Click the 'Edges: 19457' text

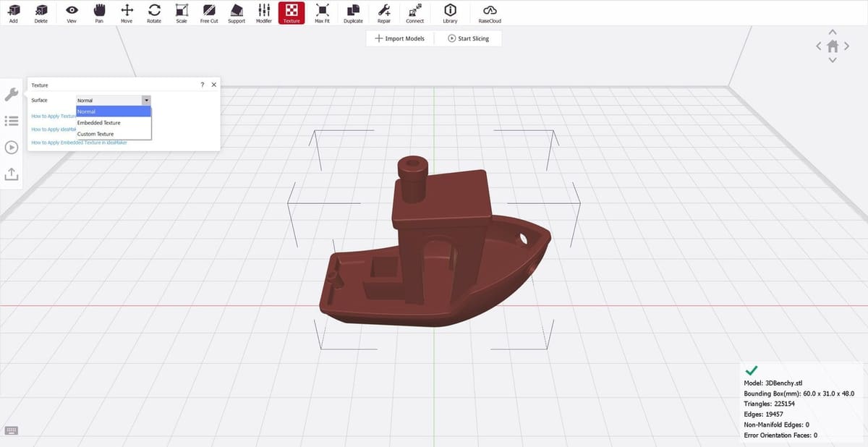click(765, 414)
